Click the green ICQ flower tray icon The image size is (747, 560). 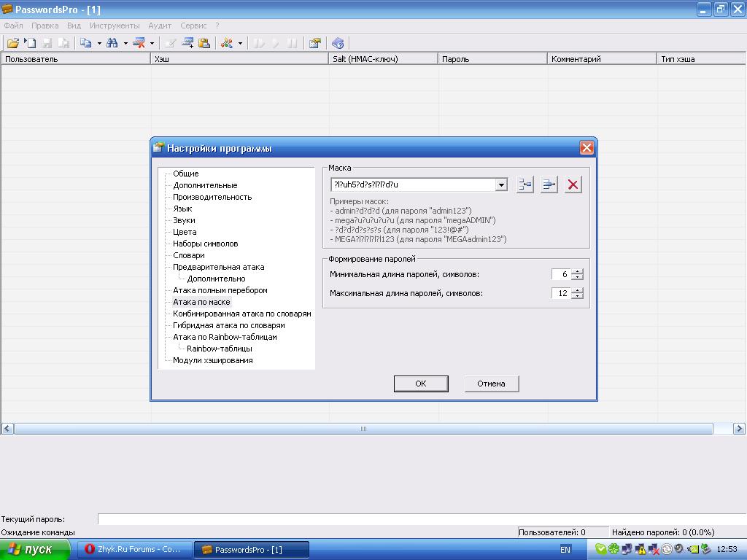click(x=614, y=549)
